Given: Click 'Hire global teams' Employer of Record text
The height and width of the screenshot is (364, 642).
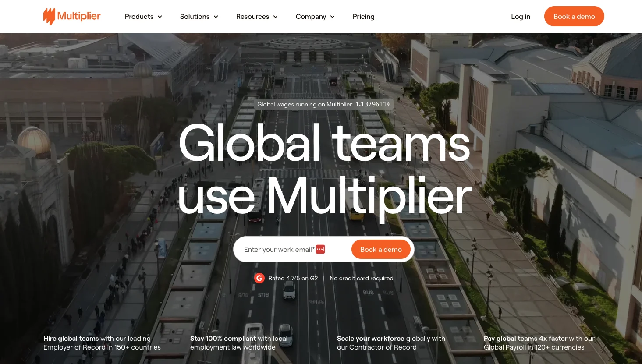Looking at the screenshot, I should click(x=102, y=343).
